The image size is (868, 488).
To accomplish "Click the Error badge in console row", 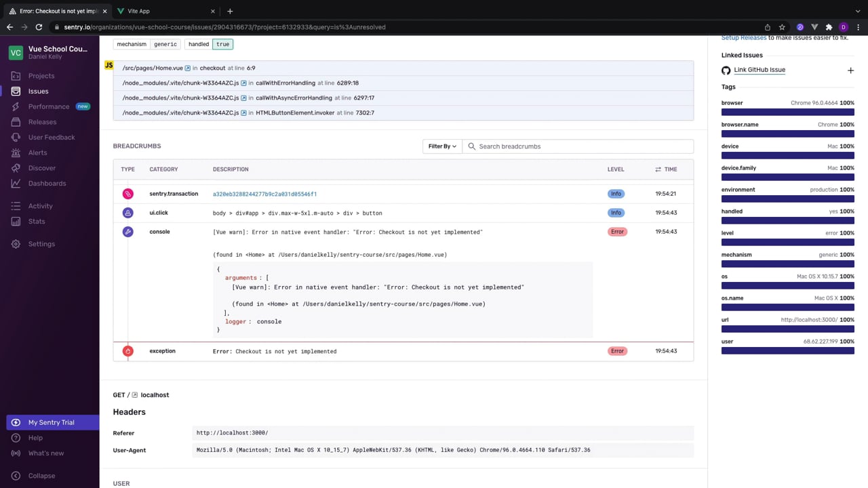I will (x=617, y=232).
